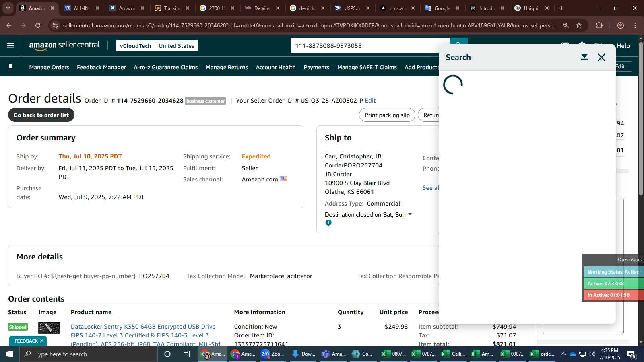Open Cortana circle icon in taskbar
The image size is (644, 362).
[x=167, y=354]
